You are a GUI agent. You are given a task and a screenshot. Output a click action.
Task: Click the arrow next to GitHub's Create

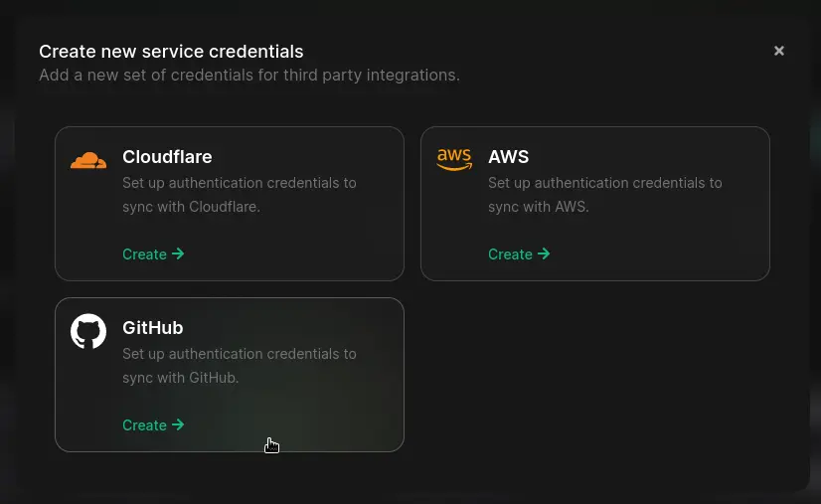pos(178,424)
